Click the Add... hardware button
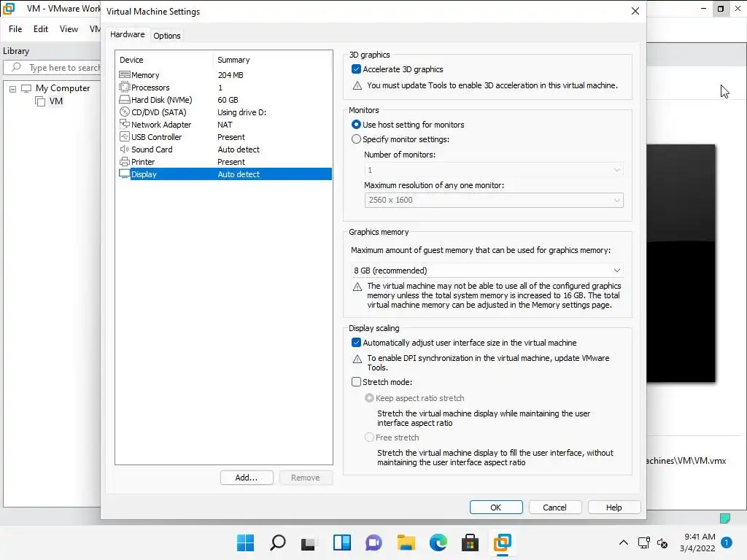This screenshot has height=560, width=747. click(x=247, y=478)
